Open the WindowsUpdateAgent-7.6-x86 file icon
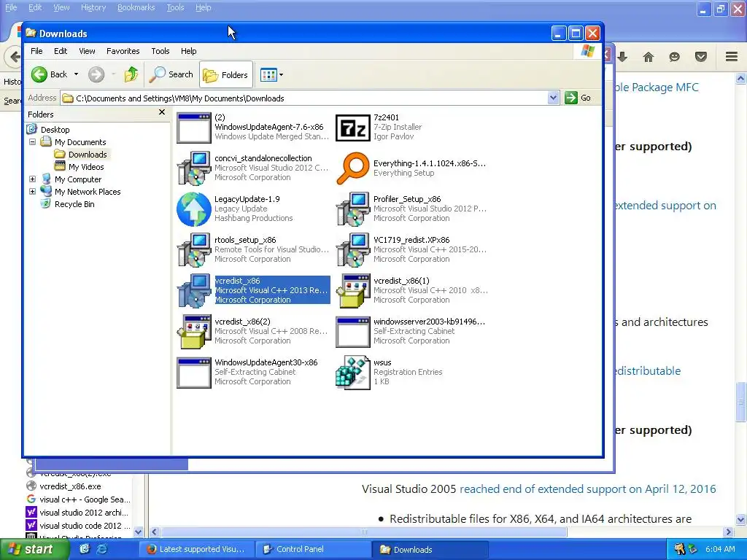The width and height of the screenshot is (747, 560). point(193,128)
